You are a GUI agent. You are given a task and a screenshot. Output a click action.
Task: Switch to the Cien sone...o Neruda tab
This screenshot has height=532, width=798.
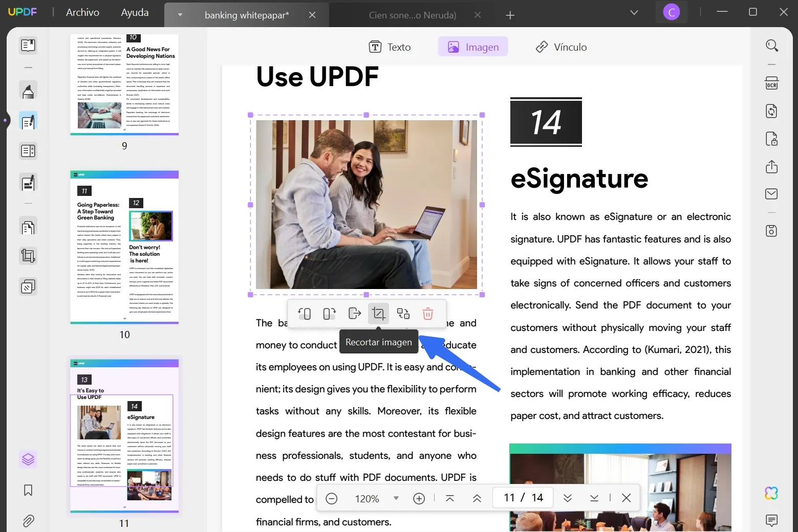pyautogui.click(x=413, y=15)
